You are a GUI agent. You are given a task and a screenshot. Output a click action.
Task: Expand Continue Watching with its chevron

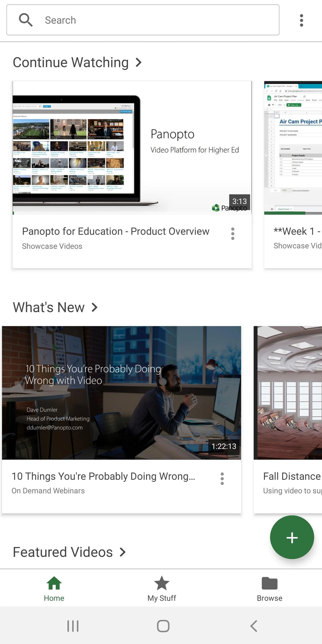[x=138, y=62]
